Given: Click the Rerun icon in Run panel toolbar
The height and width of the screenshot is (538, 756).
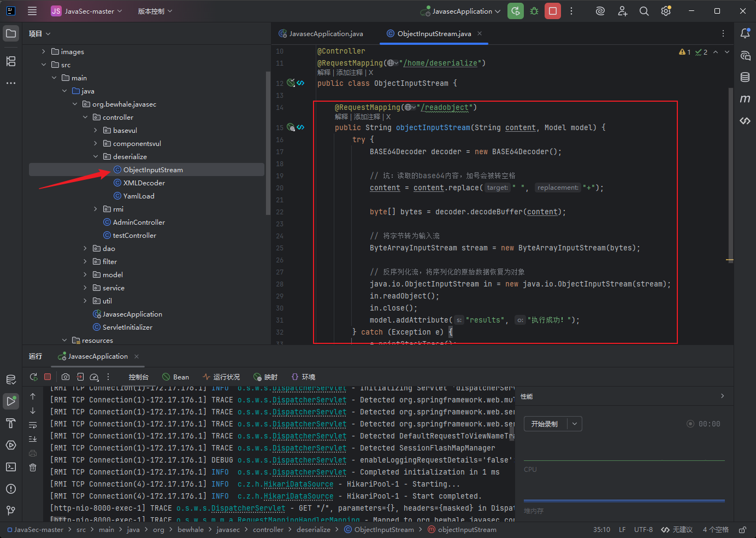Looking at the screenshot, I should (33, 377).
